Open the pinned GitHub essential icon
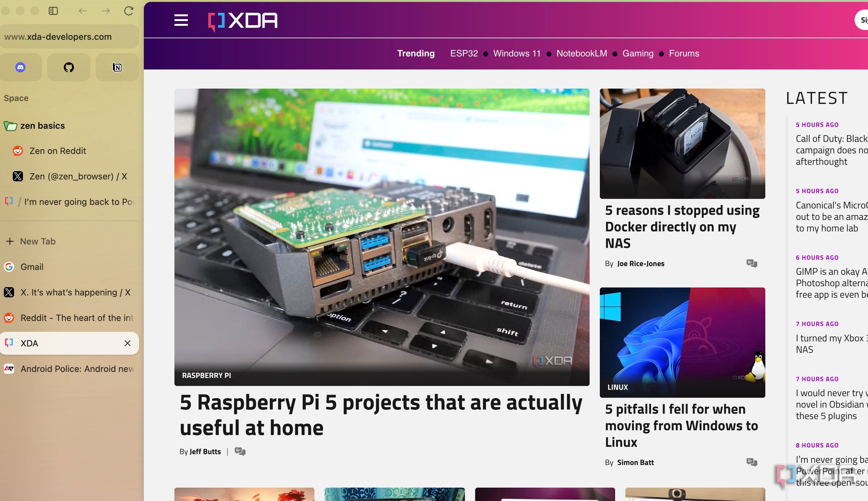The image size is (868, 501). coord(69,68)
